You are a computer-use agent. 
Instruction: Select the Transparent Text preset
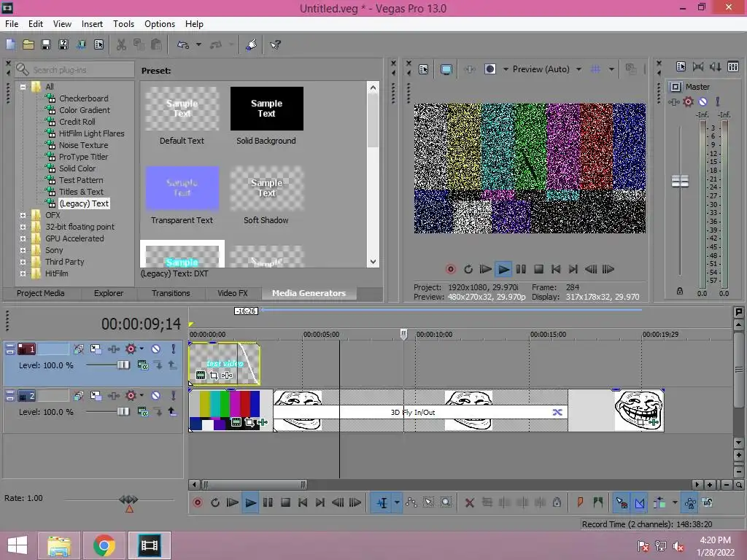coord(182,195)
